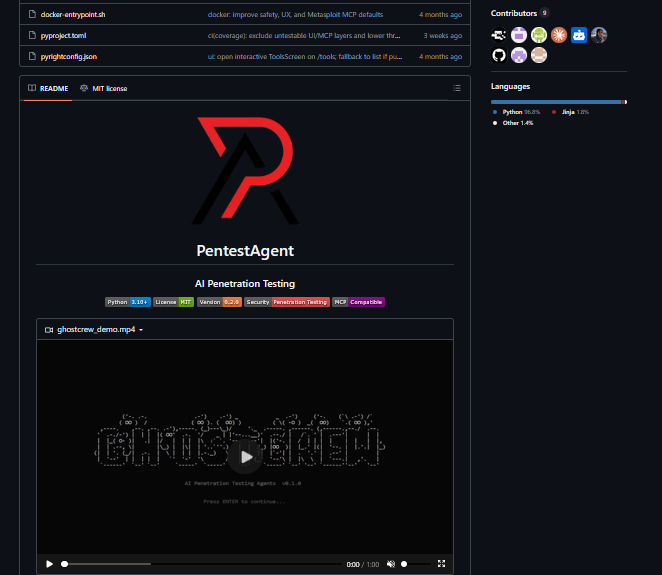Viewport: 662px width, 575px height.
Task: Click the Jinja language link
Action: pos(570,112)
